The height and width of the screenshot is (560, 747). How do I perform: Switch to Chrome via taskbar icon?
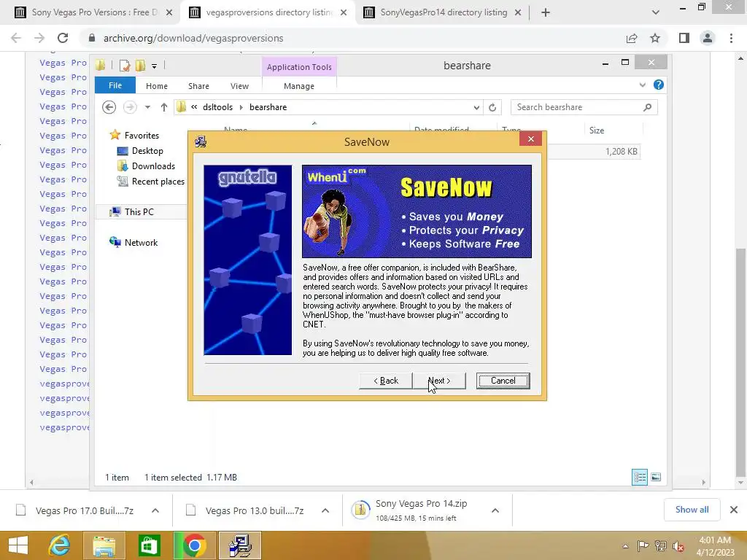194,545
